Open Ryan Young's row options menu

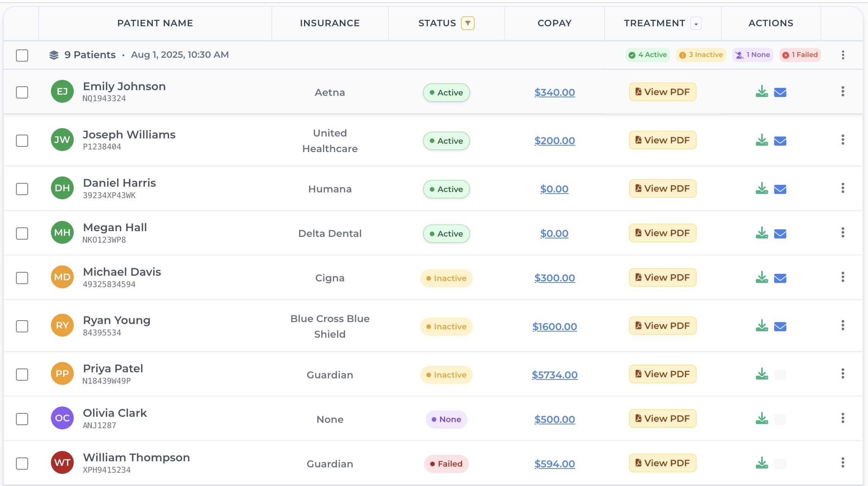pos(843,326)
